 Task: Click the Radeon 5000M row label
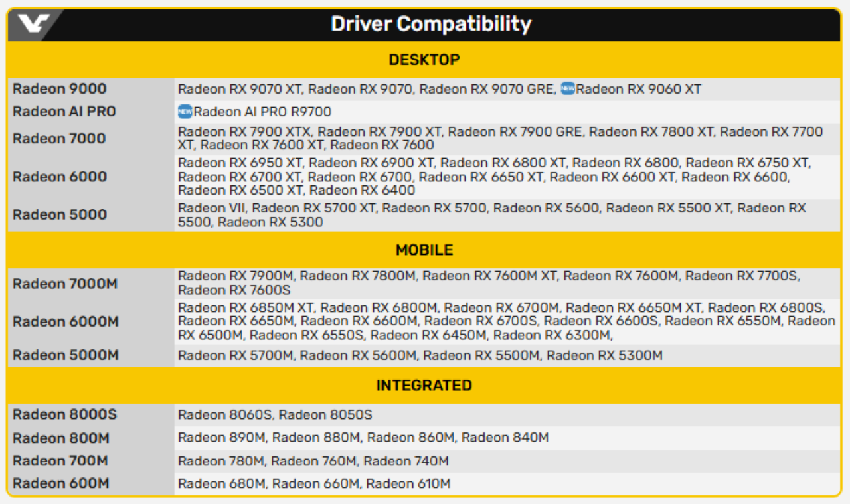click(65, 355)
